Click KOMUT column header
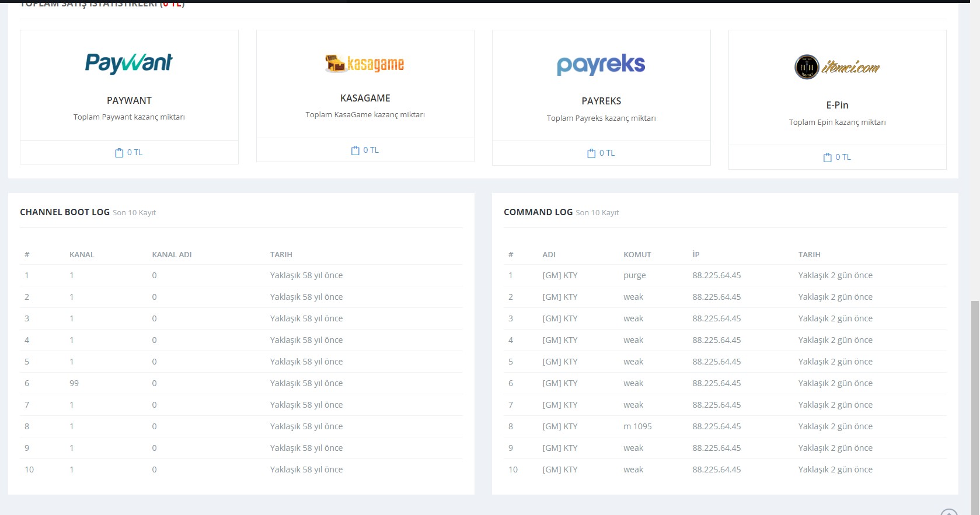The image size is (980, 515). (x=637, y=255)
